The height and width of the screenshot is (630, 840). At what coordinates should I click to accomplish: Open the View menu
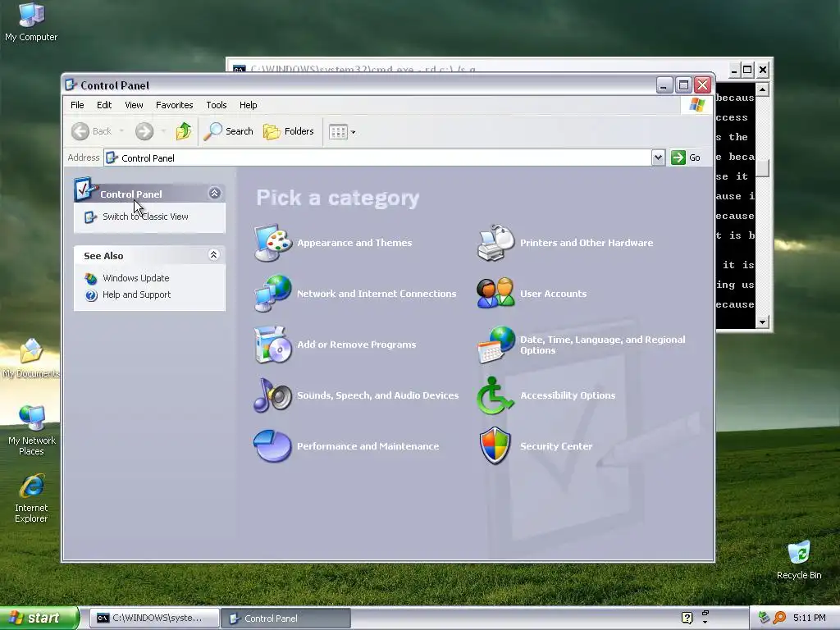(x=134, y=105)
